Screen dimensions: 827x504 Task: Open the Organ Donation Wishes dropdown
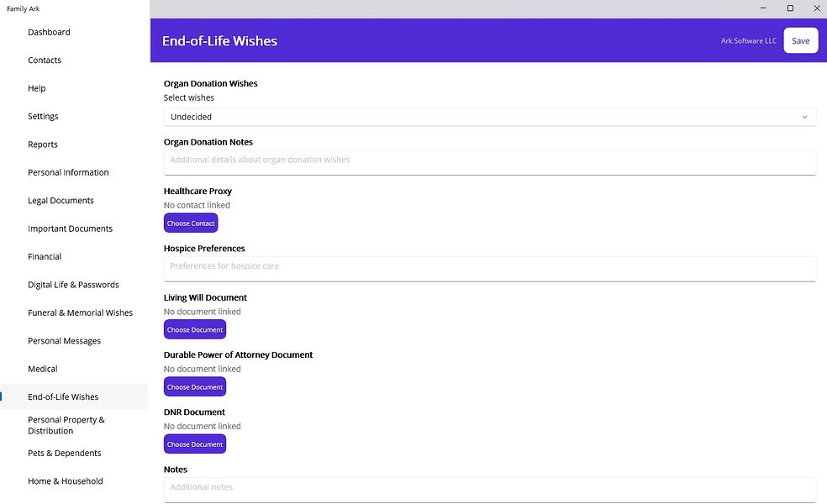coord(489,117)
